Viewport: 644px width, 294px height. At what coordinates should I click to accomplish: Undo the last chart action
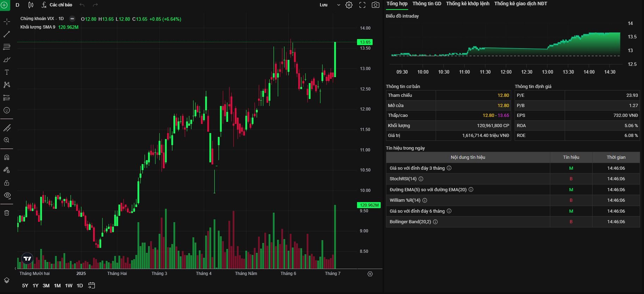[82, 5]
